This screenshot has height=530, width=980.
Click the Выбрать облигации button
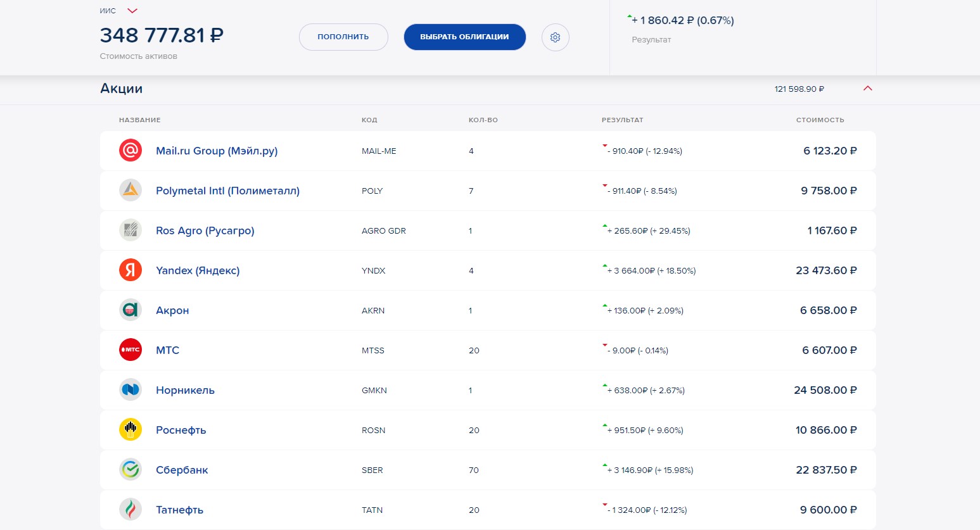464,37
